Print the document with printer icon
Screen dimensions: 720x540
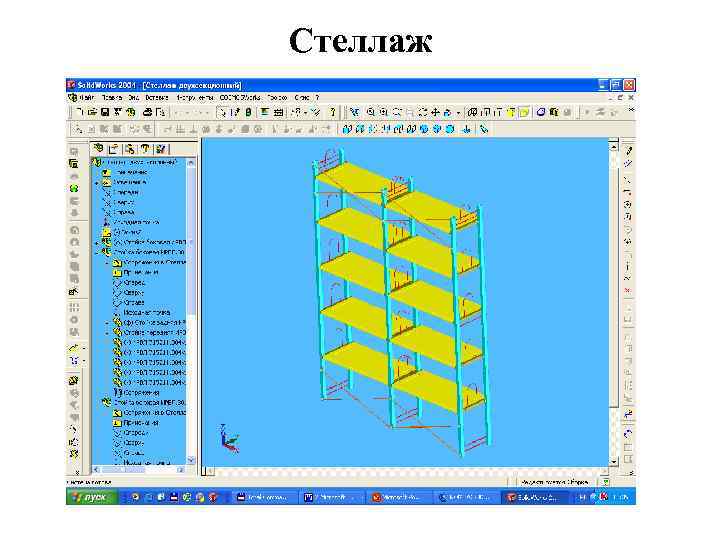(147, 112)
